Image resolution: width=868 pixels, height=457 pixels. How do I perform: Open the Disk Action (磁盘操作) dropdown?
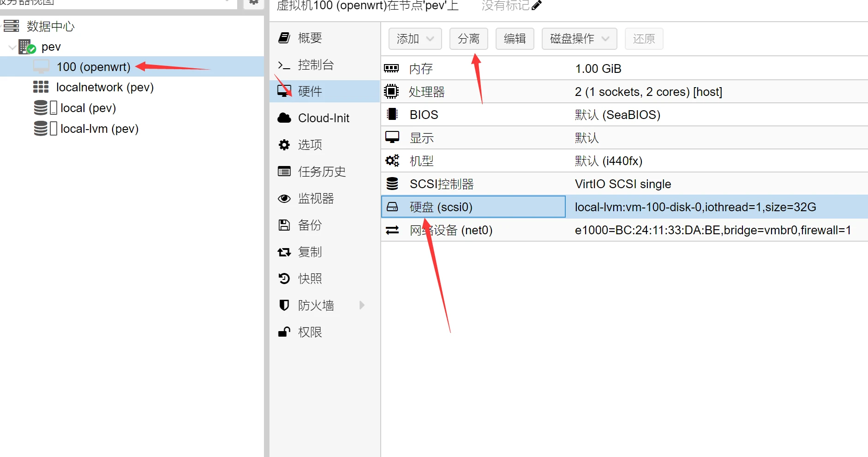pos(580,39)
